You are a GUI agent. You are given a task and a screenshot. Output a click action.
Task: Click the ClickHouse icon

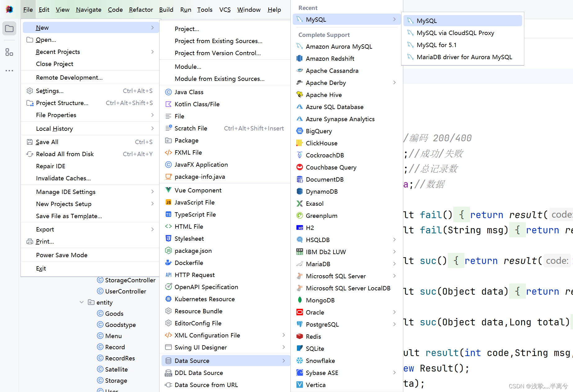[299, 143]
